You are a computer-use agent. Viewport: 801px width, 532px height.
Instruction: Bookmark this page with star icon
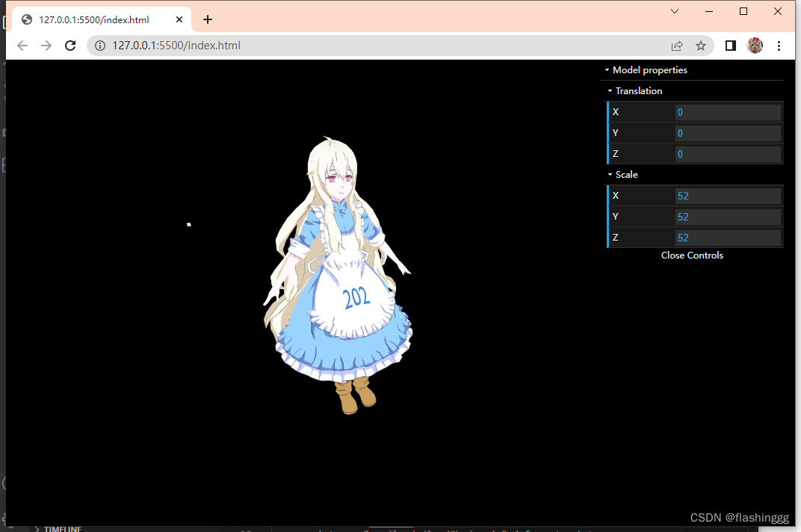[701, 46]
